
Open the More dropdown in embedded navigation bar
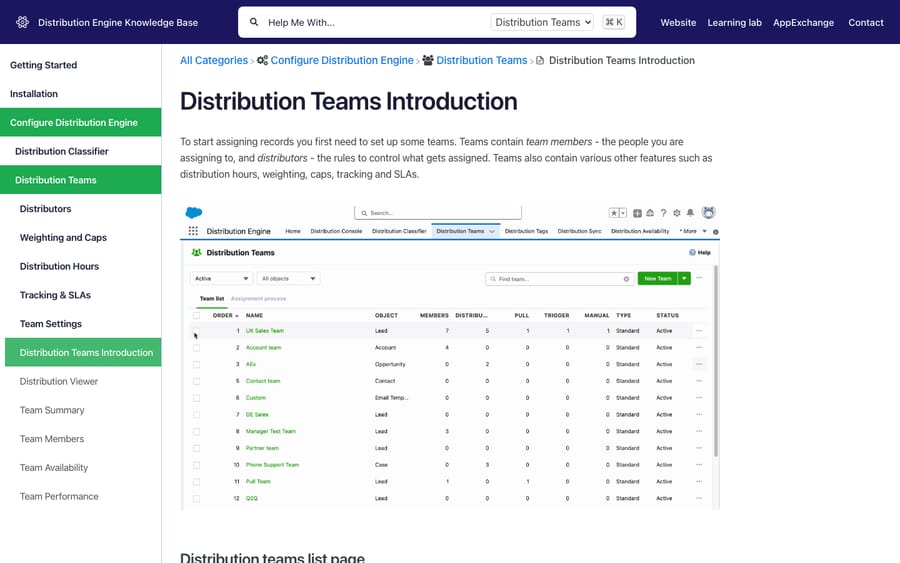(x=693, y=231)
